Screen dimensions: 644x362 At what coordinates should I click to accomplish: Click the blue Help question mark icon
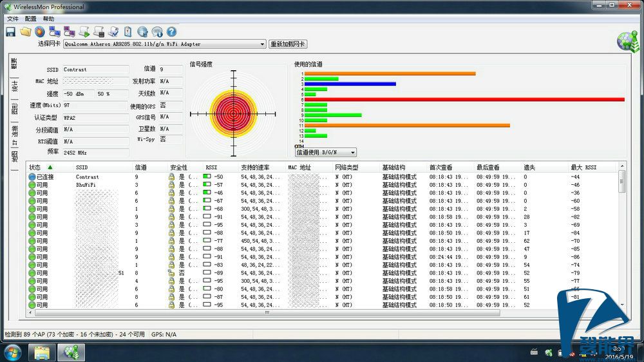click(x=171, y=31)
